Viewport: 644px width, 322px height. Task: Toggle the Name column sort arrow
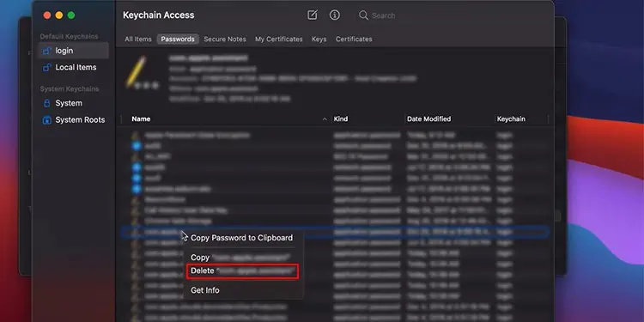point(325,119)
